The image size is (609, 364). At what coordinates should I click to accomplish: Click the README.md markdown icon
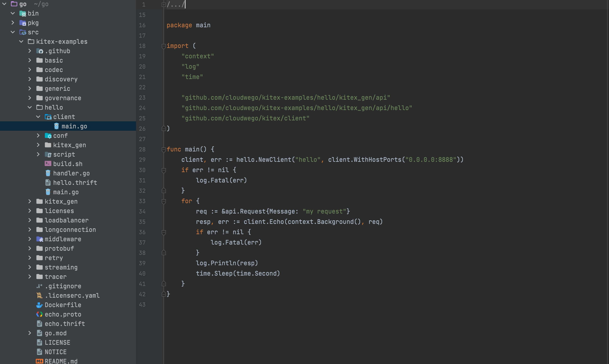tap(40, 361)
